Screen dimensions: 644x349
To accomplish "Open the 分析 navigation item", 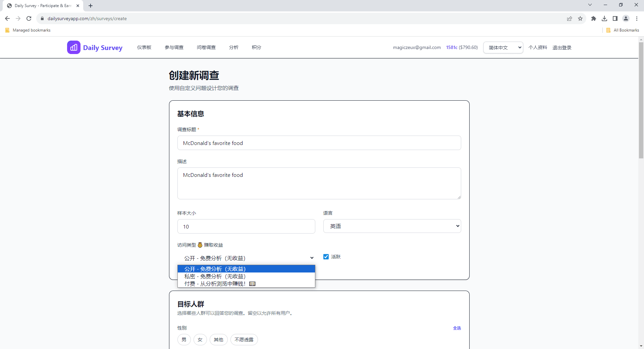I will (234, 47).
